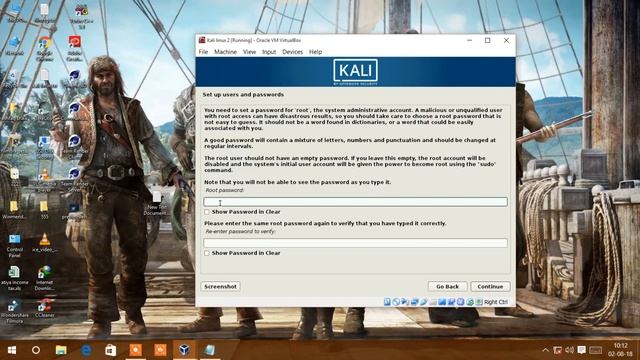Open the red Adobe desktop shortcut
The width and height of the screenshot is (640, 360).
click(x=74, y=48)
